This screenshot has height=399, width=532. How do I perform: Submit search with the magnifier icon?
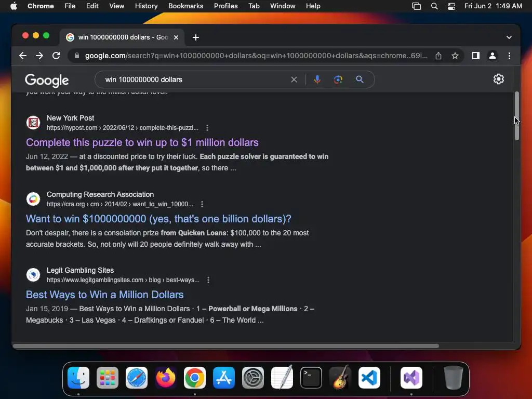coord(360,79)
